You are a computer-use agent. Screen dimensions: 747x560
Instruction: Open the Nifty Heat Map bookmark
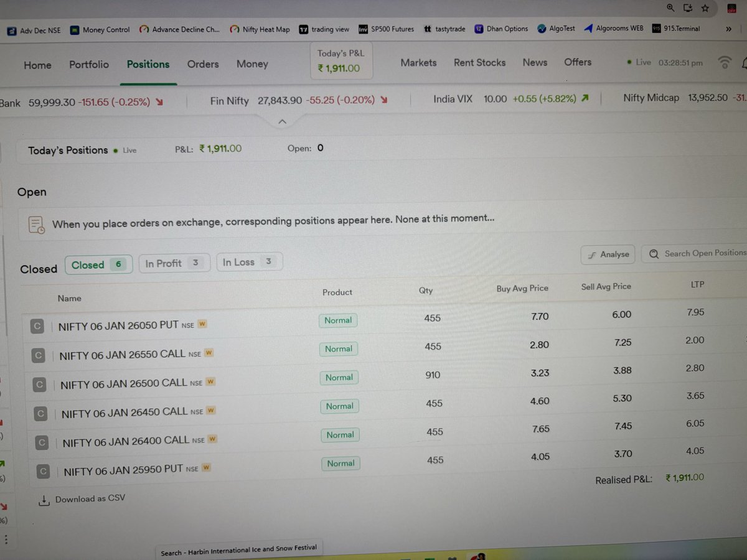260,29
